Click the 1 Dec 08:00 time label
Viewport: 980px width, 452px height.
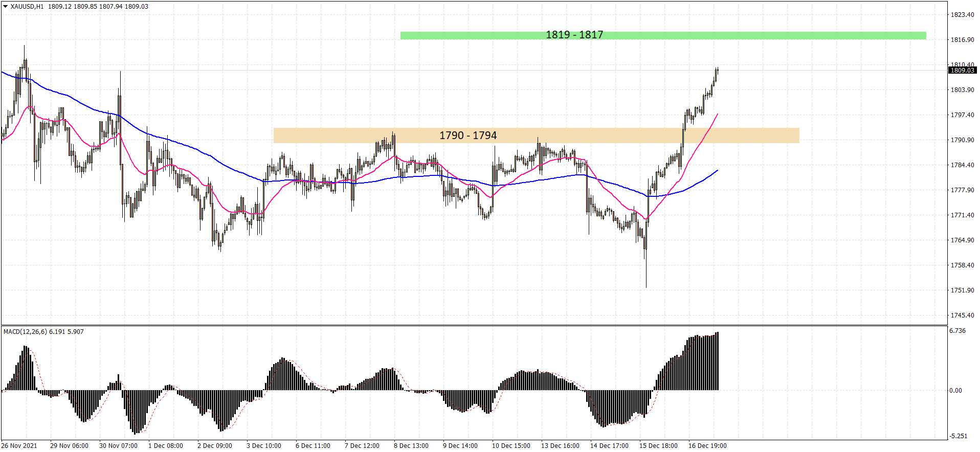click(x=166, y=446)
